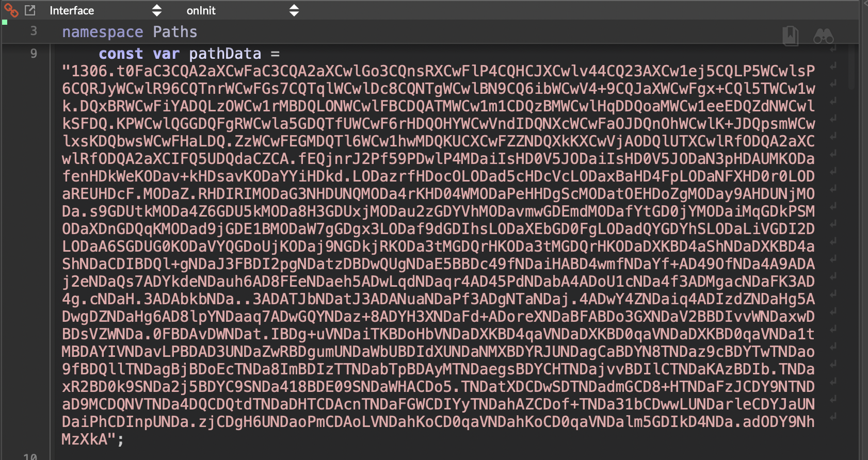Click line number 10 in gutter

click(30, 456)
